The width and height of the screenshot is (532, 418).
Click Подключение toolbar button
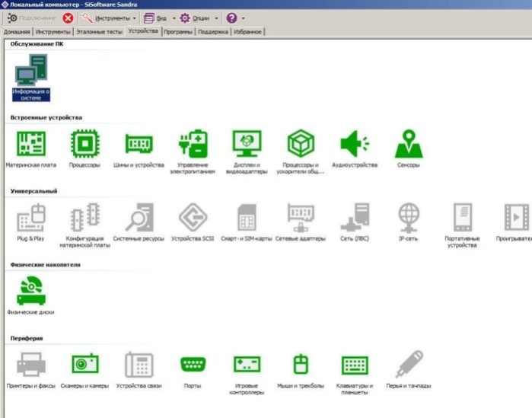tap(31, 18)
